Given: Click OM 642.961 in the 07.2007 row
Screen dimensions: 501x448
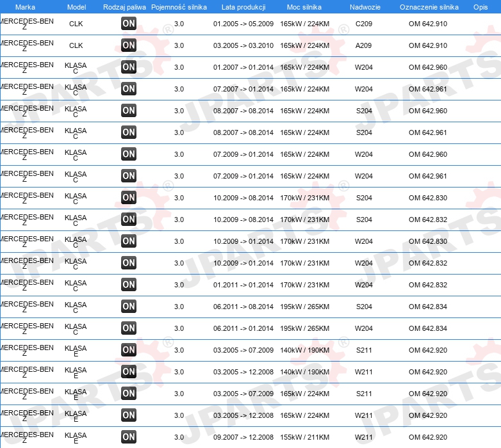Looking at the screenshot, I should 427,89.
